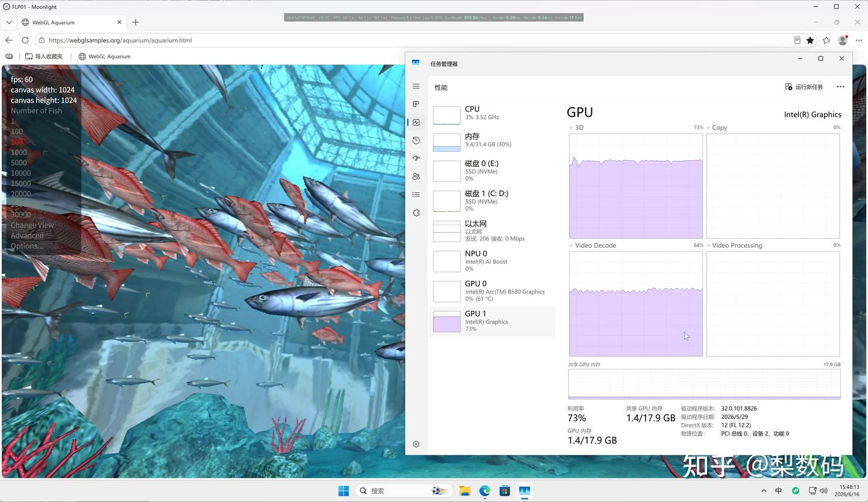This screenshot has width=868, height=502.
Task: Set number of fish to 15000
Action: [x=20, y=183]
